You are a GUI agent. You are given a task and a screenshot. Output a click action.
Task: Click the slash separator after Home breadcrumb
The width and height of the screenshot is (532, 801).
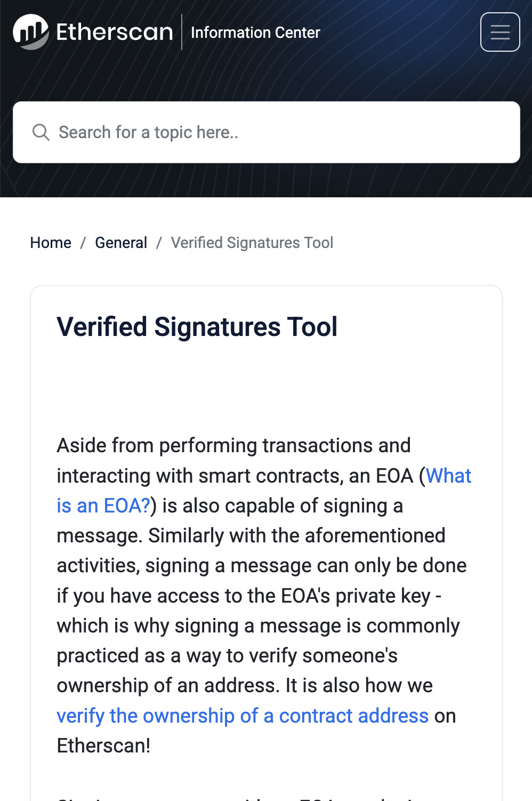tap(83, 243)
